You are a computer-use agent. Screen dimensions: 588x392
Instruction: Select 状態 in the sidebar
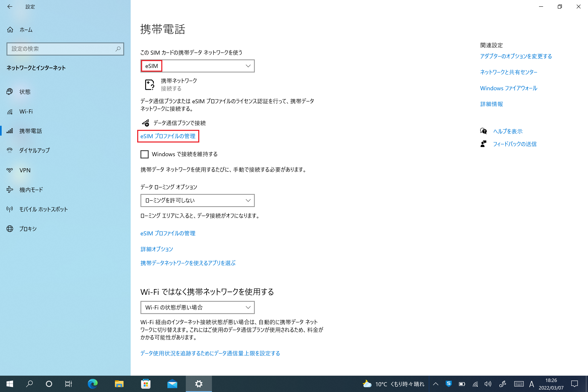click(x=25, y=92)
